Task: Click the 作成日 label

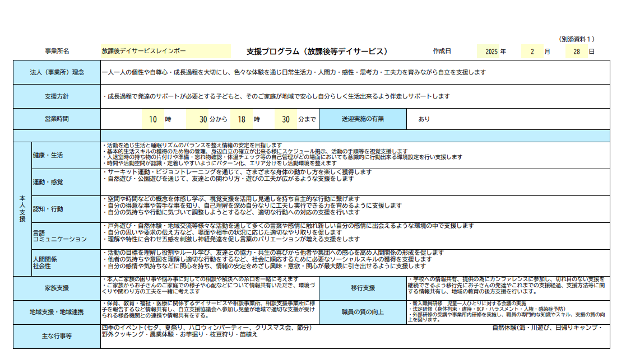Action: 442,51
